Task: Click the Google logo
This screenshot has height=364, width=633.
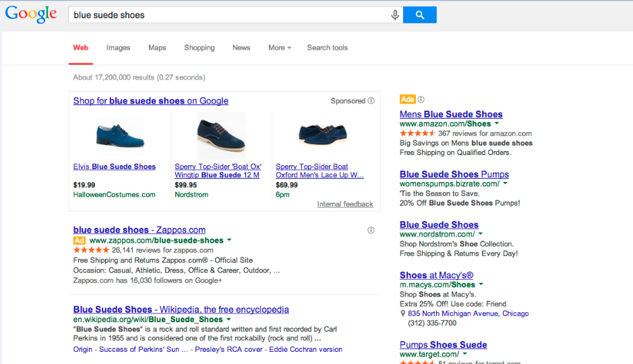Action: click(x=31, y=14)
